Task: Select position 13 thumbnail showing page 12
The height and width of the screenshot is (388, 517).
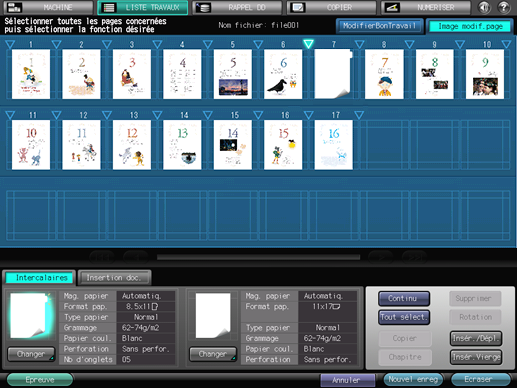Action: pyautogui.click(x=132, y=145)
